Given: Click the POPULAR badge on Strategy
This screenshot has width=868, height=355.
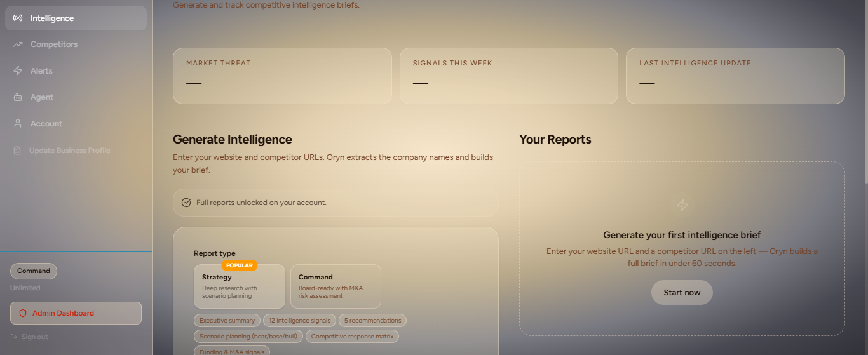Looking at the screenshot, I should pyautogui.click(x=240, y=265).
